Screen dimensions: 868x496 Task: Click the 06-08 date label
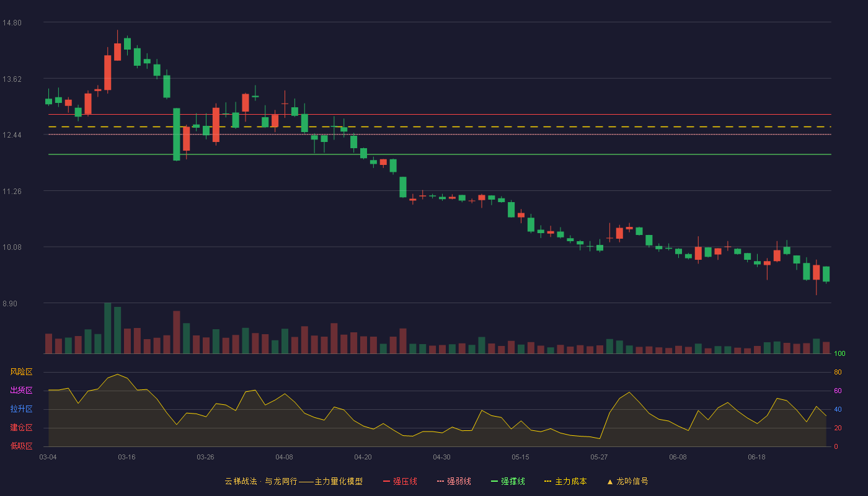[678, 457]
